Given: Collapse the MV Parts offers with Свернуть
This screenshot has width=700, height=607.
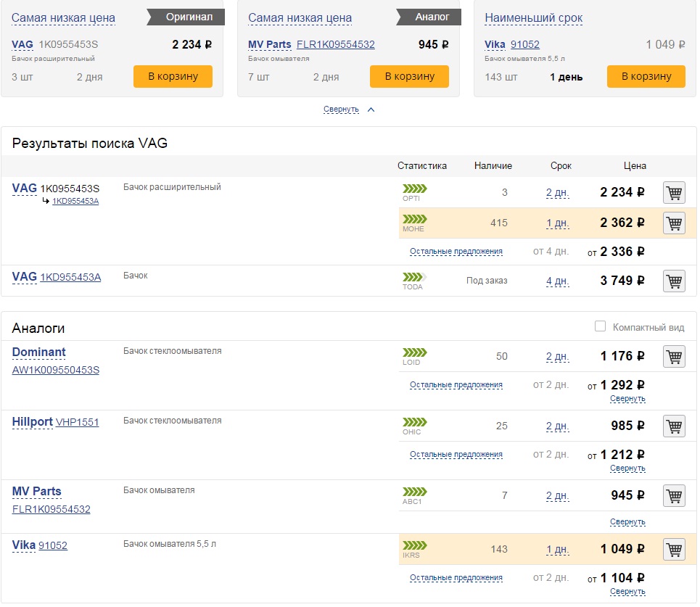Looking at the screenshot, I should (627, 521).
